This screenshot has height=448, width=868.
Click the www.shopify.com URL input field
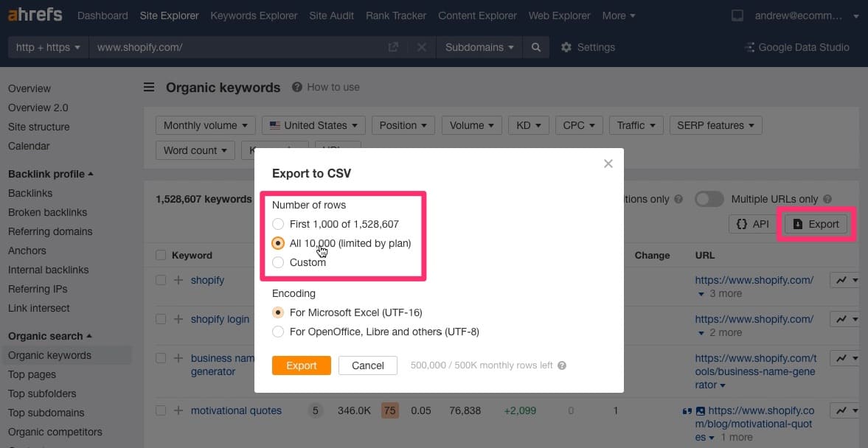(238, 48)
